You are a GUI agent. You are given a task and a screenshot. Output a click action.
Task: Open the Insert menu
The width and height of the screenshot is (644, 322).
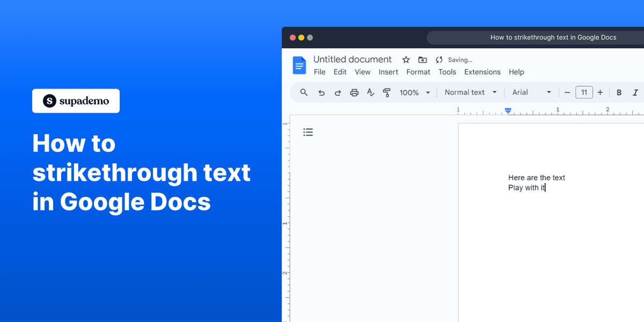(x=388, y=71)
